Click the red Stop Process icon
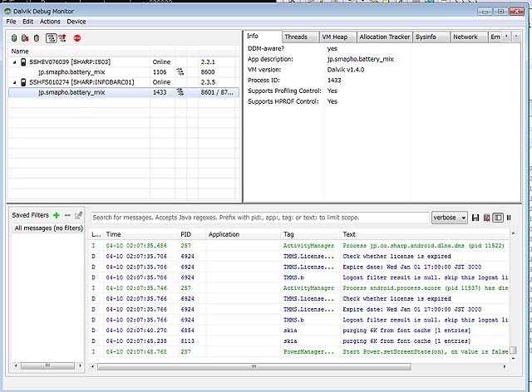The height and width of the screenshot is (392, 532). pos(77,38)
